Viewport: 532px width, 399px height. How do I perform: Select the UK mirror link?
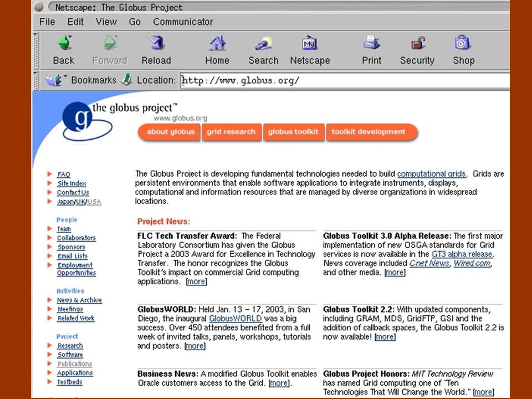pyautogui.click(x=80, y=202)
